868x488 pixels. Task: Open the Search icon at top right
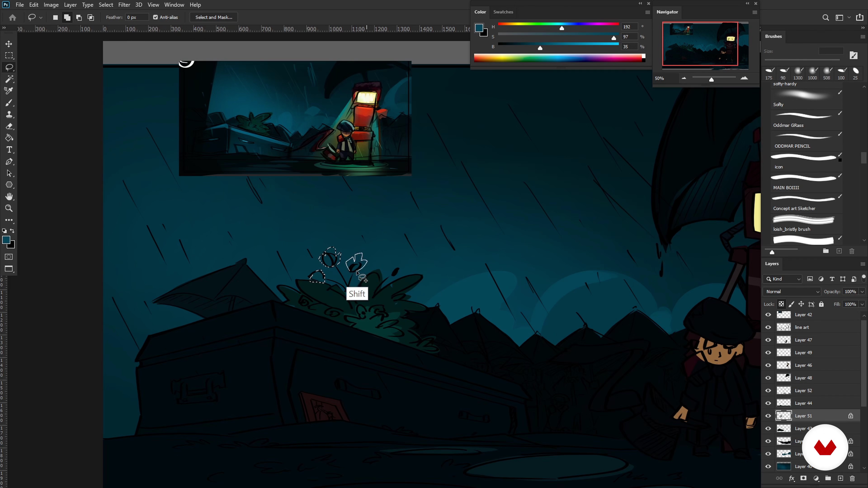826,18
